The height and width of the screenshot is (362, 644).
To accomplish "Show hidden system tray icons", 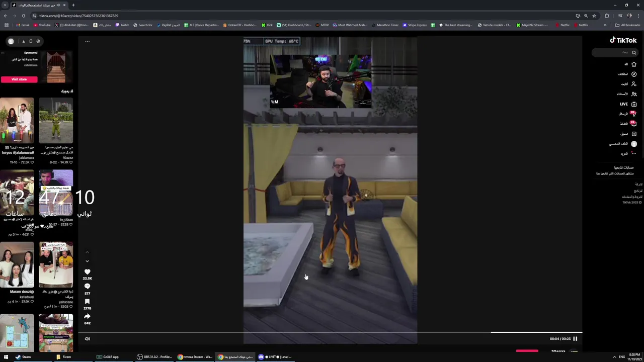I will pyautogui.click(x=614, y=357).
